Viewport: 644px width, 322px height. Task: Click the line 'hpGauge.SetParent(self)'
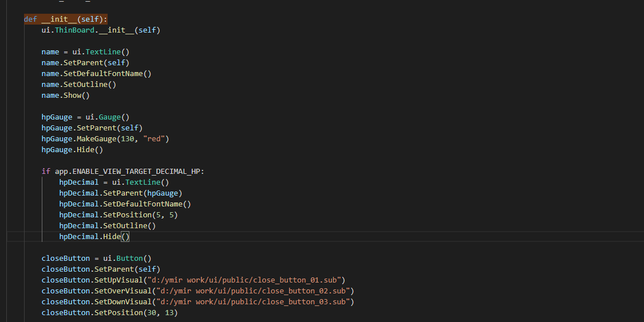92,128
